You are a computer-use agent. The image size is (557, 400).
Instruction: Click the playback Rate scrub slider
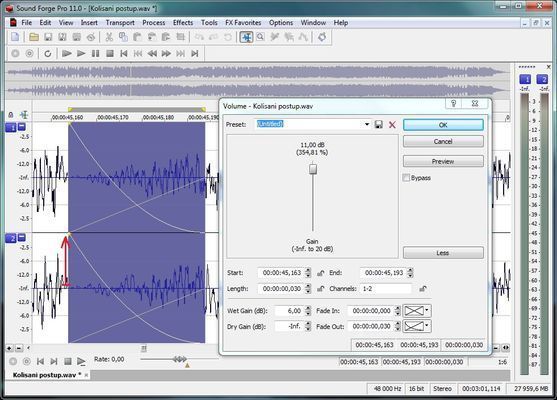(179, 360)
